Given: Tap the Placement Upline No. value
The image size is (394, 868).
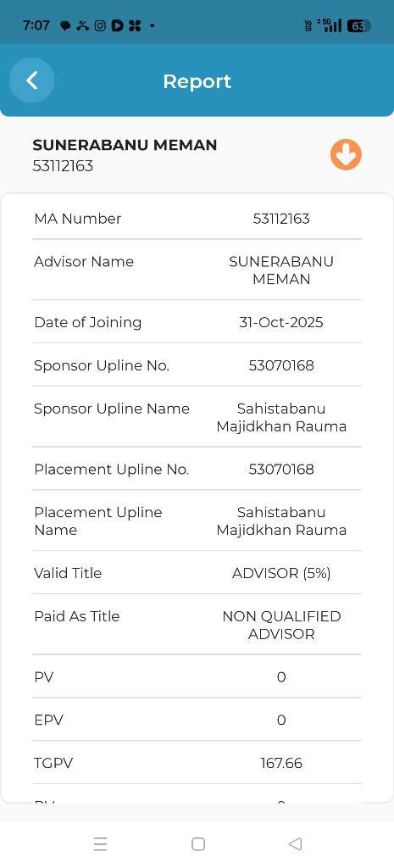Looking at the screenshot, I should (281, 470).
